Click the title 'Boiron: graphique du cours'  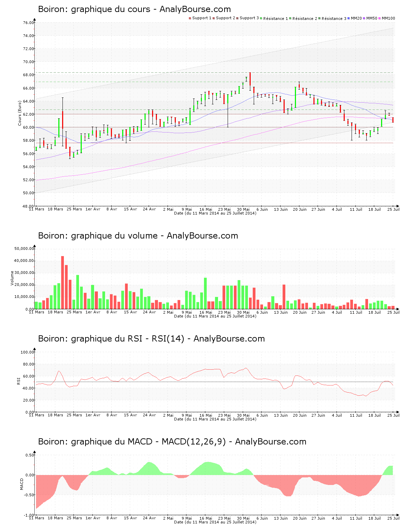[94, 9]
